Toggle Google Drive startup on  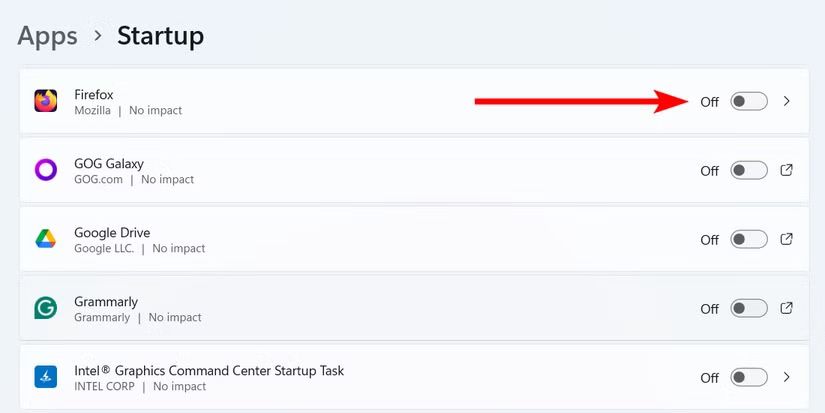click(x=748, y=239)
